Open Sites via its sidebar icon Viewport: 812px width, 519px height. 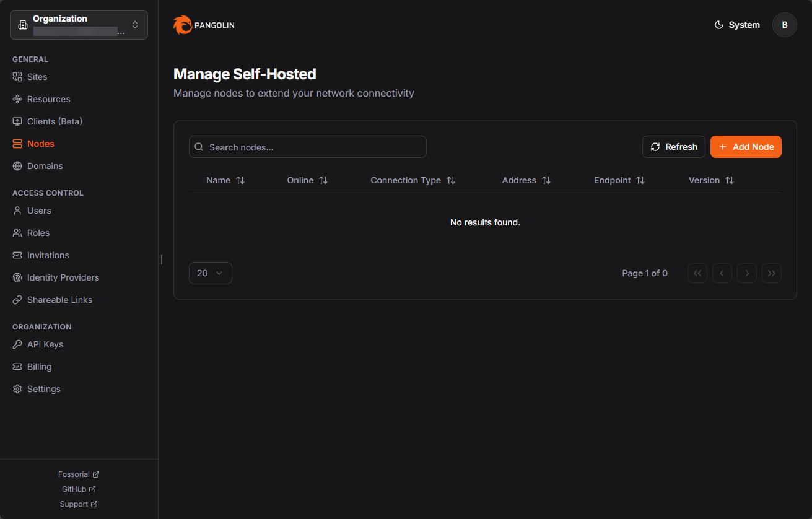[x=17, y=77]
